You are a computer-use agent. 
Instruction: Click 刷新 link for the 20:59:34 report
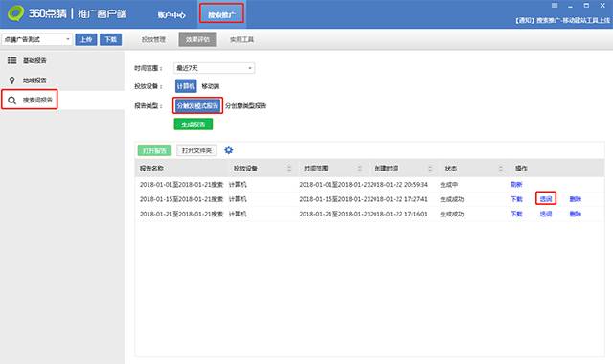pyautogui.click(x=516, y=185)
